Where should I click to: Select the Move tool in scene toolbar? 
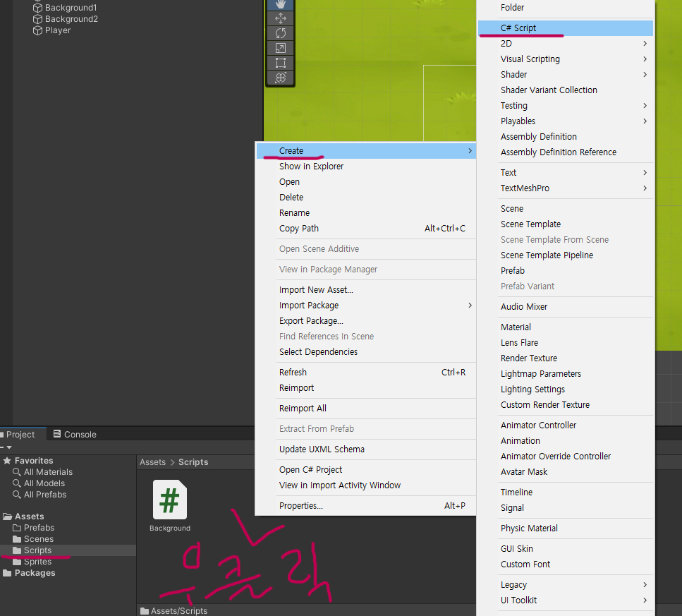click(x=280, y=18)
